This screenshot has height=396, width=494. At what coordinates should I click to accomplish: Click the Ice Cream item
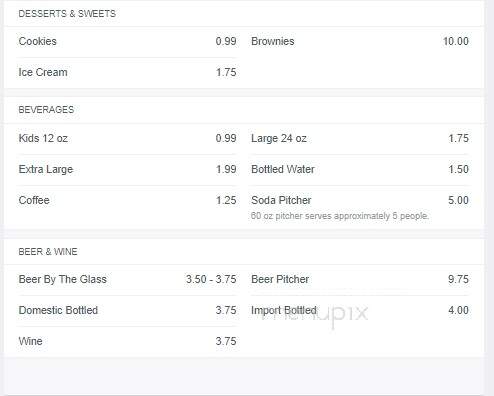pyautogui.click(x=43, y=72)
